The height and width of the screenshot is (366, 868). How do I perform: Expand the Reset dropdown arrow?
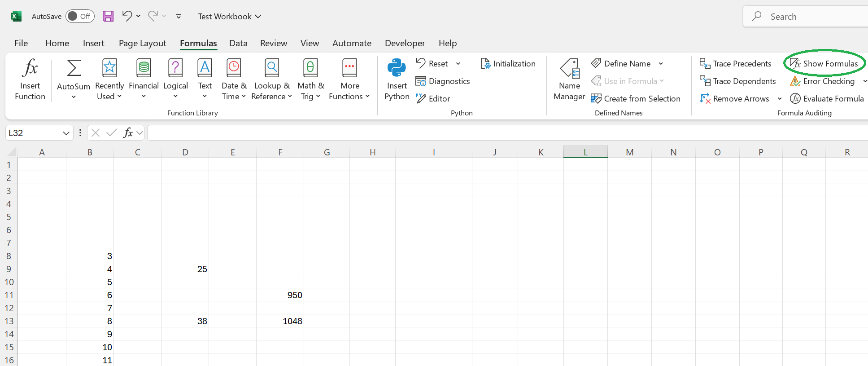pos(458,64)
